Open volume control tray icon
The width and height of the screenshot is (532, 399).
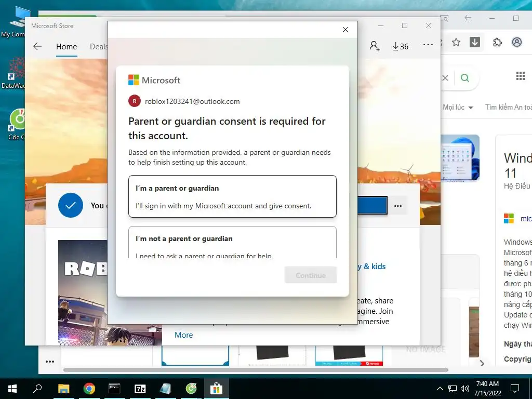click(465, 389)
